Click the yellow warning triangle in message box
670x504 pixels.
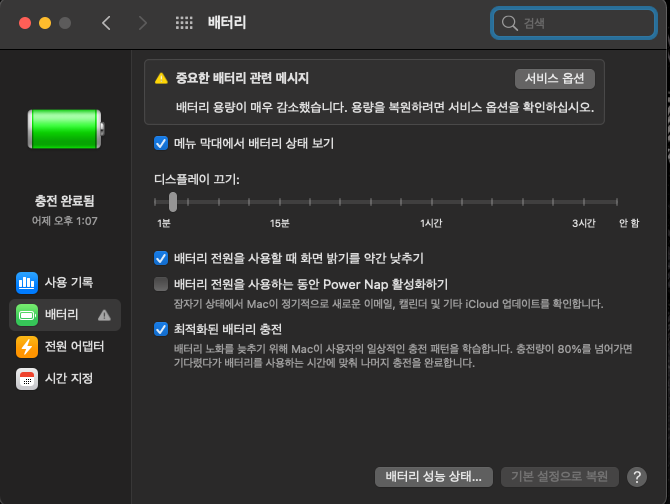[x=161, y=78]
